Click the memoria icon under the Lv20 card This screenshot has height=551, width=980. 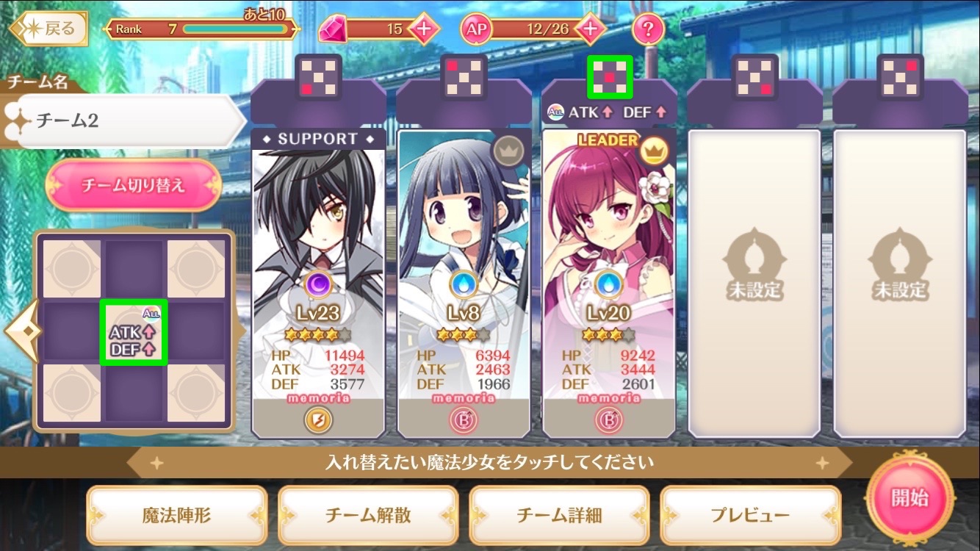[x=608, y=419]
